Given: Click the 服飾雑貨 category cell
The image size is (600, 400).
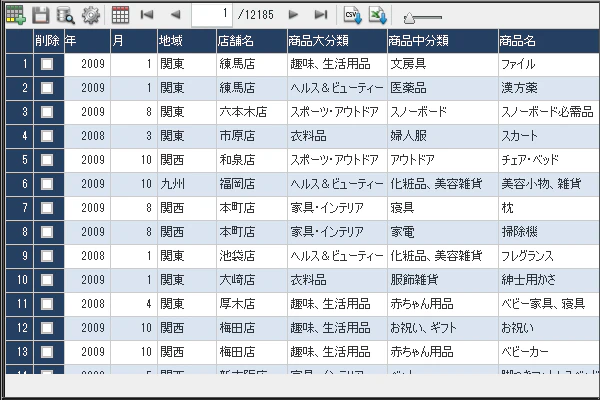Looking at the screenshot, I should click(x=443, y=280).
